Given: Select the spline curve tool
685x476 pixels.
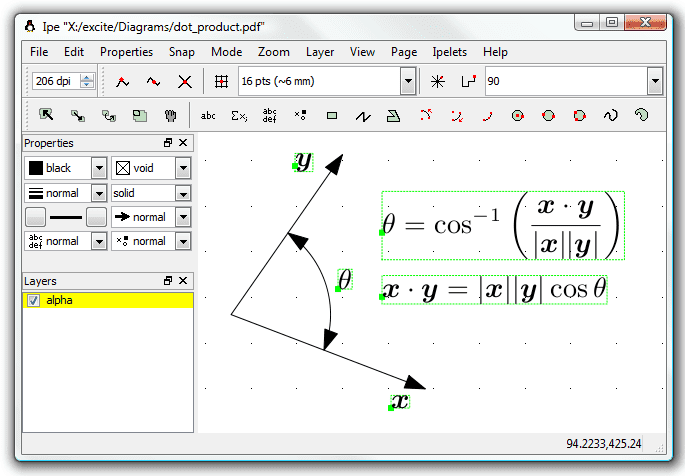Looking at the screenshot, I should click(610, 116).
